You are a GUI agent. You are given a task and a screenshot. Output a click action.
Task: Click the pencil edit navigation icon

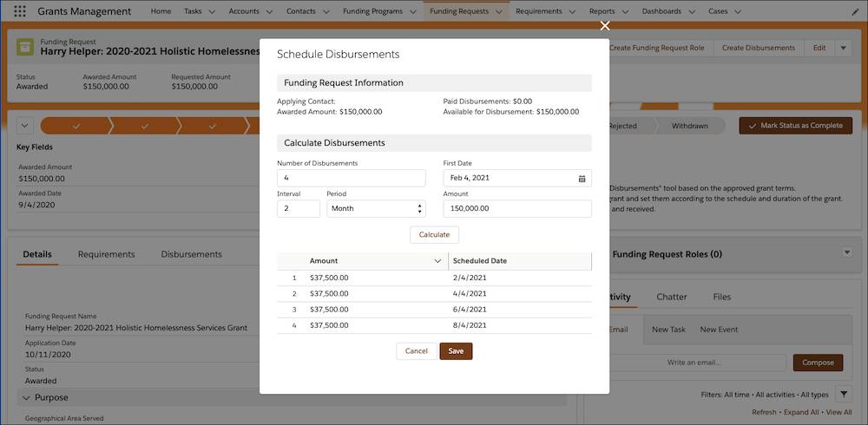tap(855, 11)
